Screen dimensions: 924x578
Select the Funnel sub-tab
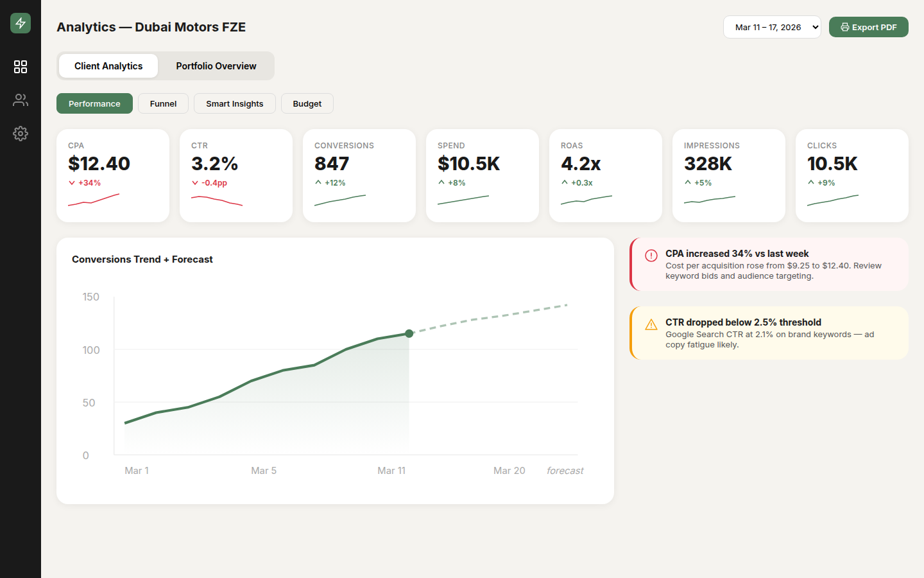pos(163,103)
